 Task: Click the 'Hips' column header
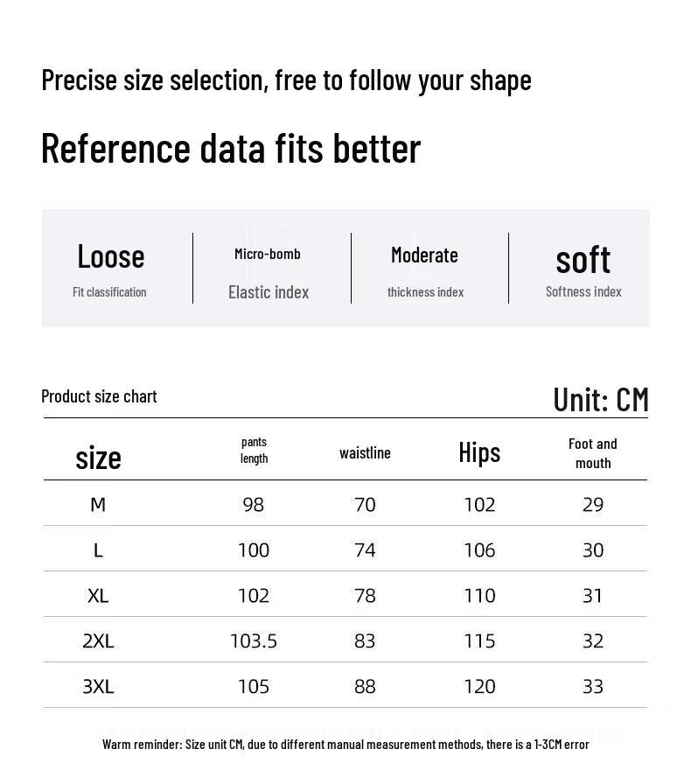(479, 452)
